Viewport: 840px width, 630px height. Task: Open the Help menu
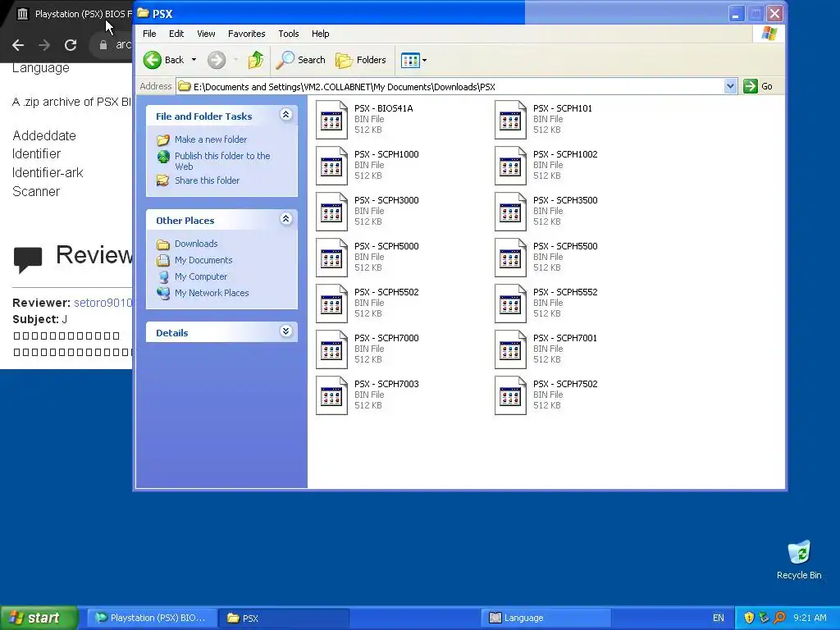pos(321,34)
